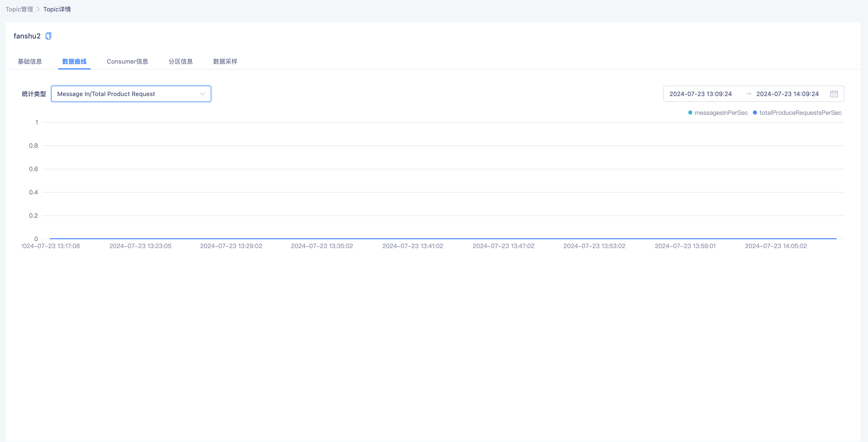
Task: Click x-axis label 13:35:02
Action: coord(322,246)
